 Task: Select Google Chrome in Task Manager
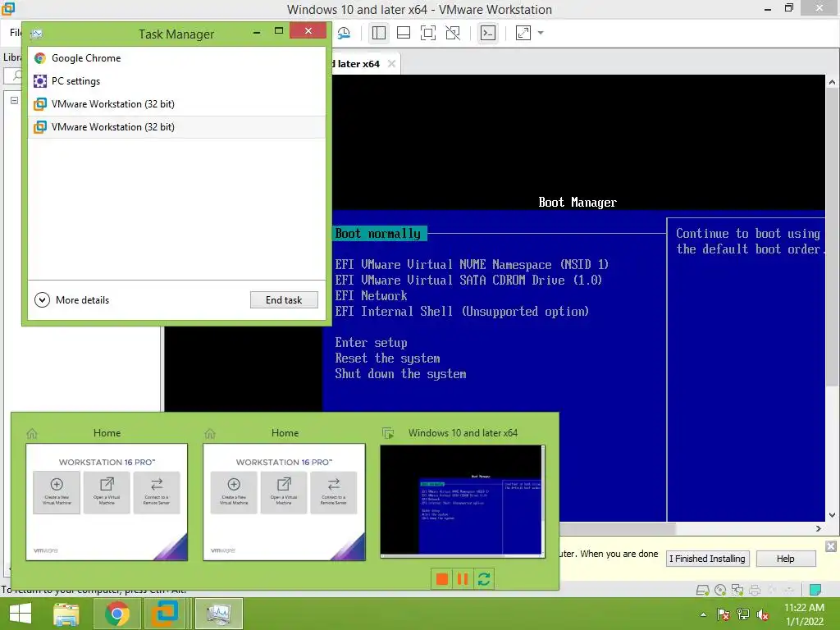[x=177, y=58]
